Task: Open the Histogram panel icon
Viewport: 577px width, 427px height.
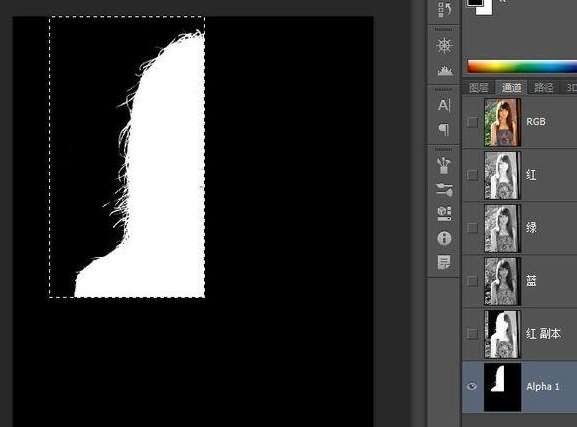Action: point(445,70)
